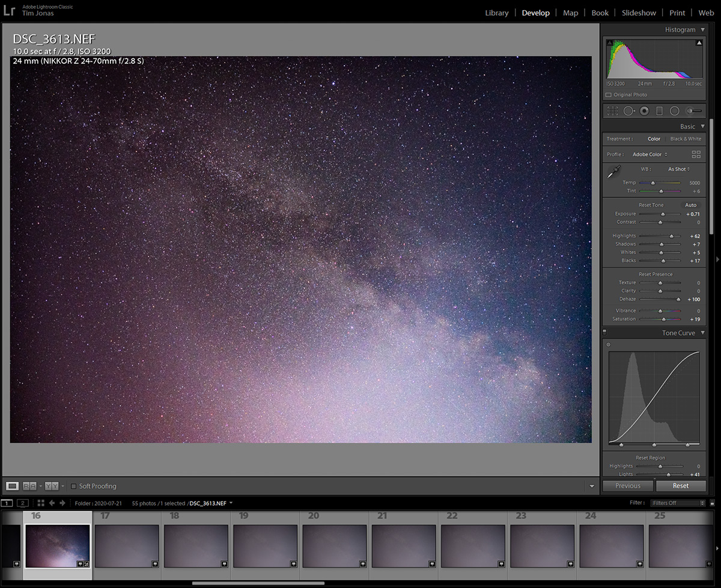Select thumbnail 17 in the filmstrip

[127, 547]
